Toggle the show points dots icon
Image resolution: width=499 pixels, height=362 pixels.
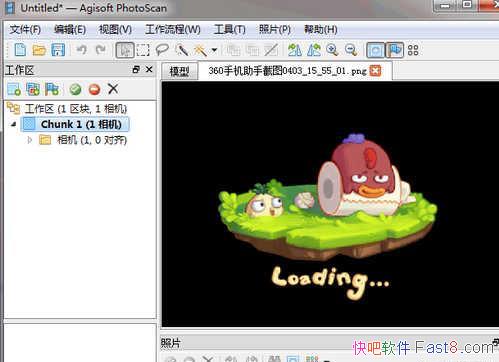(413, 50)
